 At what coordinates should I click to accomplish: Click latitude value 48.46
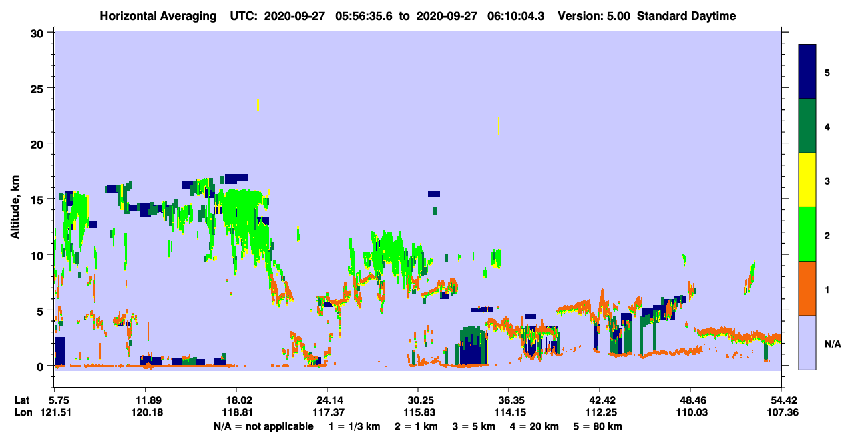click(690, 400)
